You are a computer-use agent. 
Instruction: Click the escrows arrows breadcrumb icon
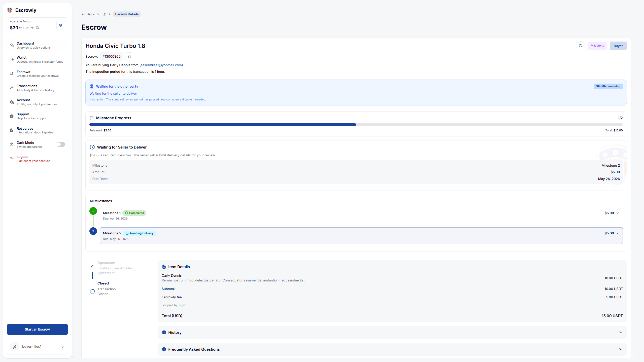pyautogui.click(x=104, y=14)
